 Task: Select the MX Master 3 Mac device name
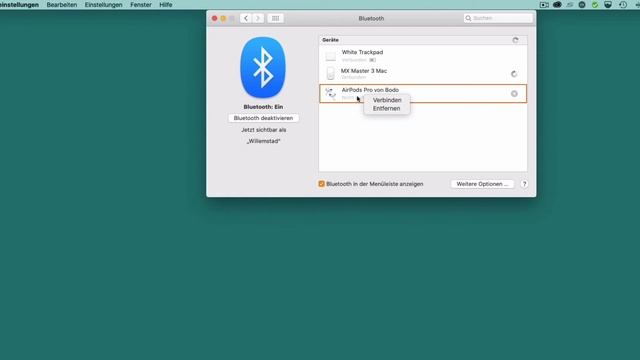[364, 71]
